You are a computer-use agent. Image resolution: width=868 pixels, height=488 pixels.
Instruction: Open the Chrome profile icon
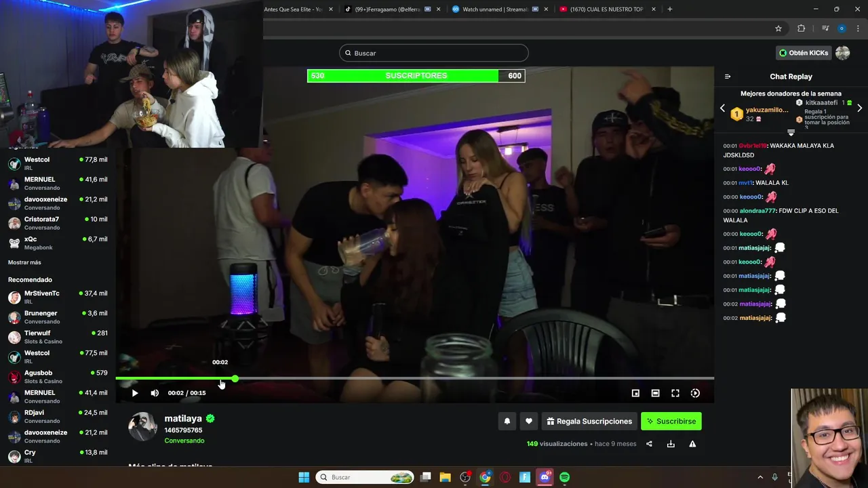(x=842, y=28)
